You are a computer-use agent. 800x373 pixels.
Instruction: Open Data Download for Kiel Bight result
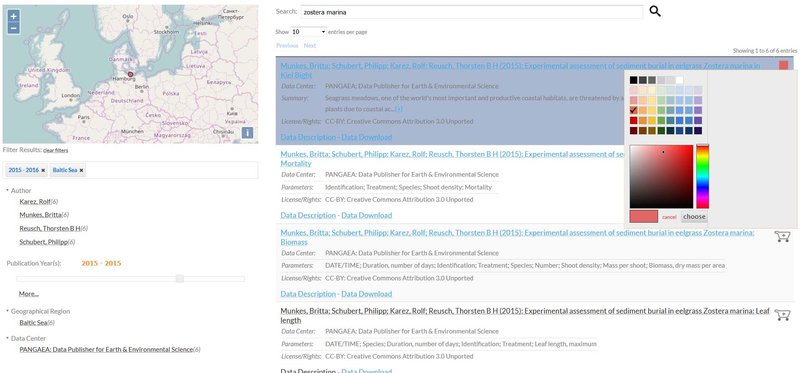[x=366, y=137]
